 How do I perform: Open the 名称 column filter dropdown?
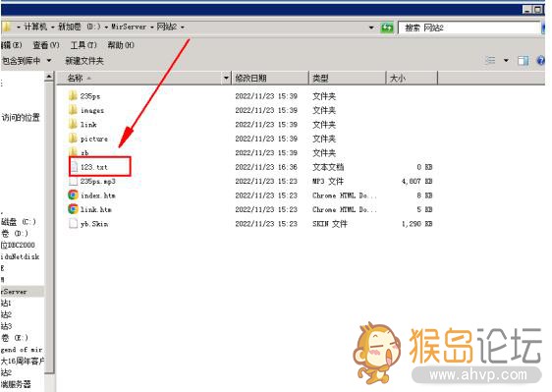(x=226, y=78)
